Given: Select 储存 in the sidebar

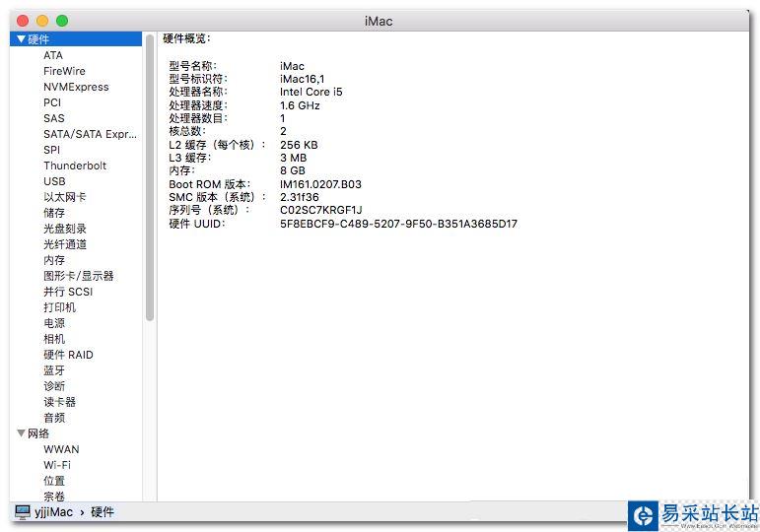Looking at the screenshot, I should pyautogui.click(x=54, y=213).
